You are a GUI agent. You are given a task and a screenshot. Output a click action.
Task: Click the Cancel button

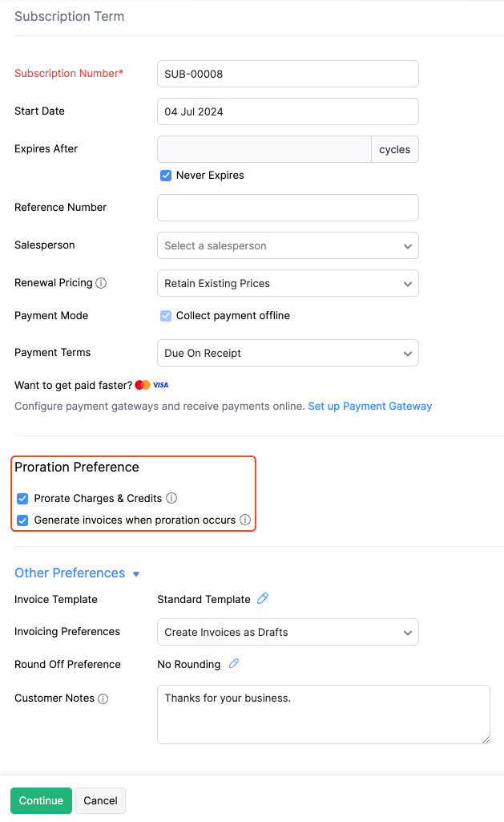[x=99, y=800]
